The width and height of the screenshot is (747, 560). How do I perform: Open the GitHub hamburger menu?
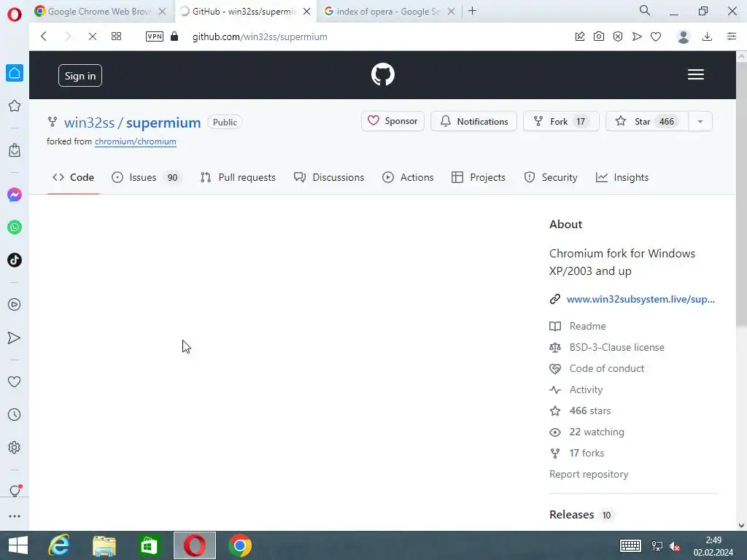coord(695,74)
